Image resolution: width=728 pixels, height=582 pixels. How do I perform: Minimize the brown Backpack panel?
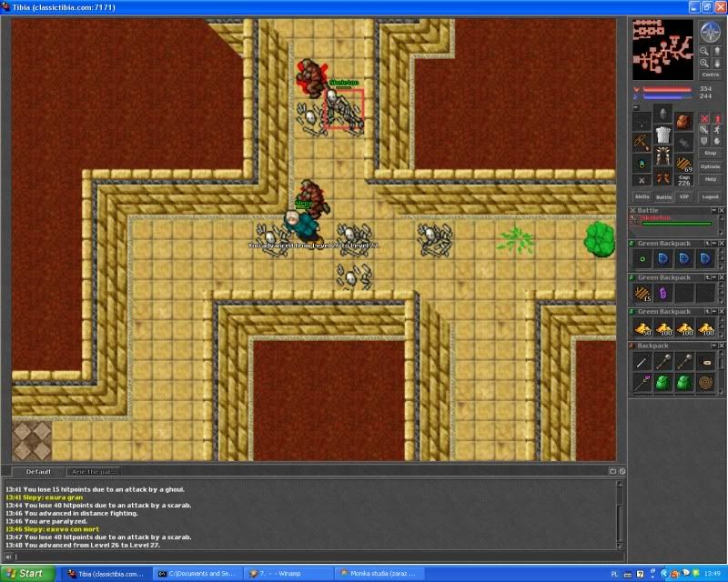coord(714,346)
